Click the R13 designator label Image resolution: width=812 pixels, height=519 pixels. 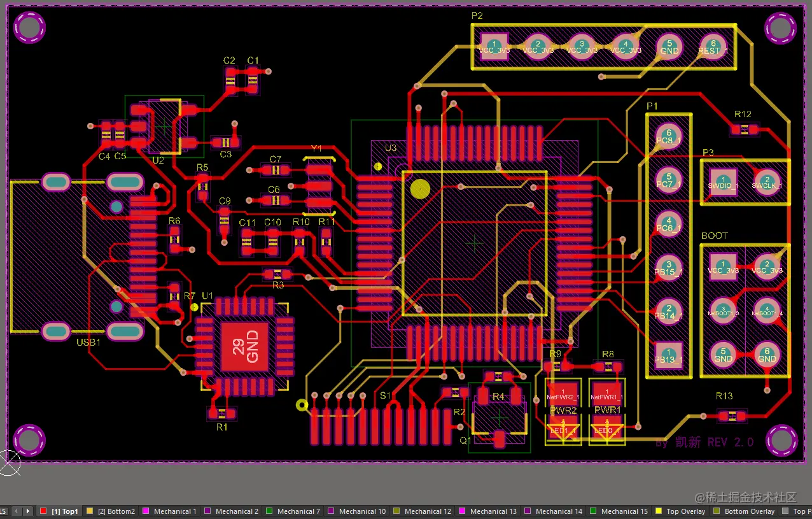point(724,396)
